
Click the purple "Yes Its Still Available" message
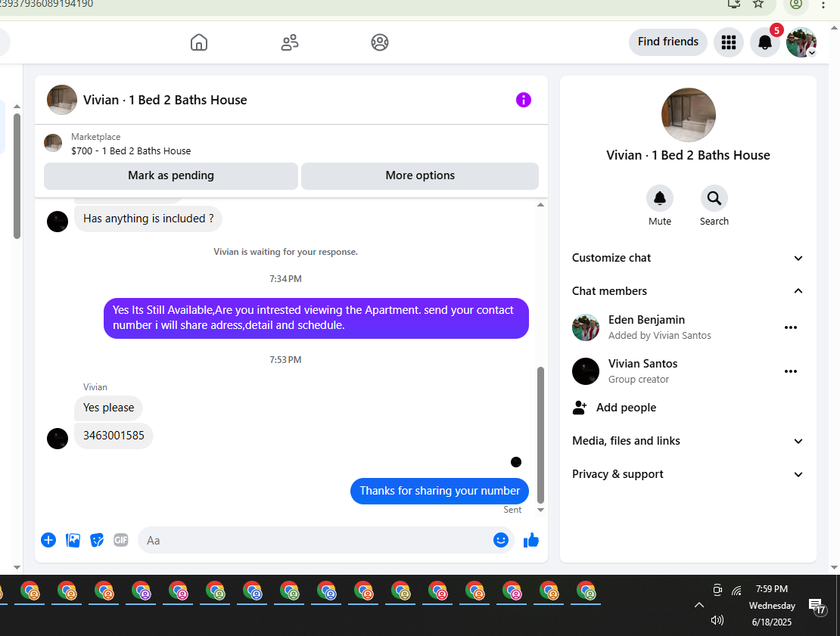[316, 318]
